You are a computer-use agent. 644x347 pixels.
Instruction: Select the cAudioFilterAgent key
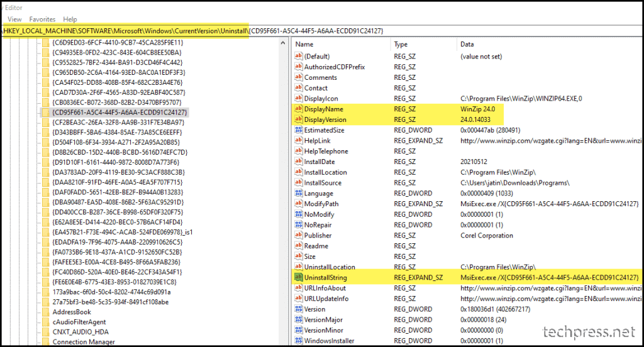(79, 322)
